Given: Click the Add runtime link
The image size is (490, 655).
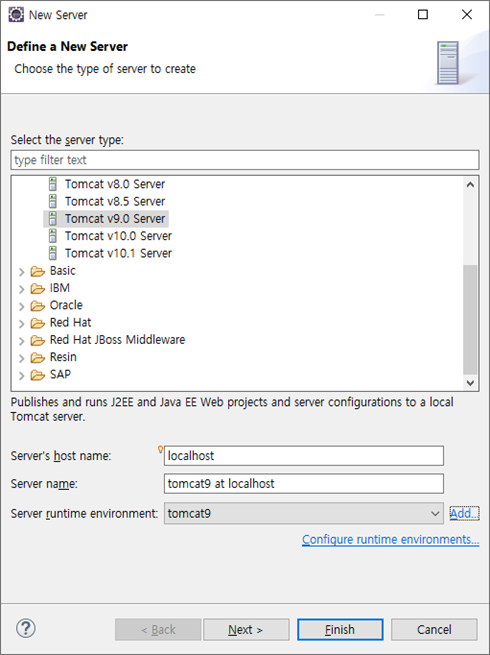Looking at the screenshot, I should [465, 513].
